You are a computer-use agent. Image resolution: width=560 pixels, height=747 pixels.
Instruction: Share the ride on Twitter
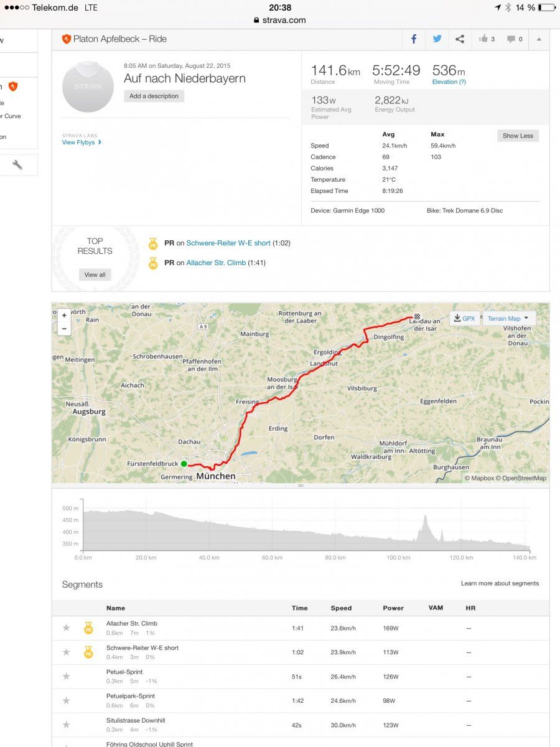(x=437, y=39)
